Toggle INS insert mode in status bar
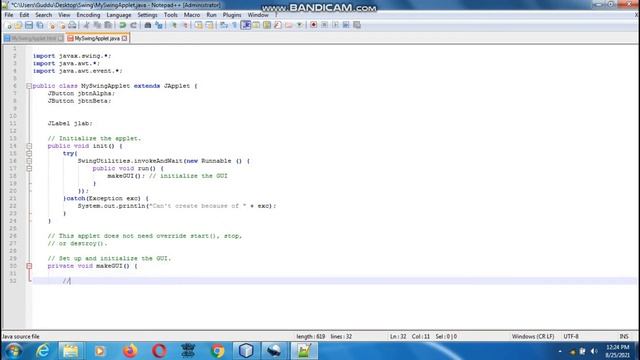The height and width of the screenshot is (360, 640). point(624,336)
